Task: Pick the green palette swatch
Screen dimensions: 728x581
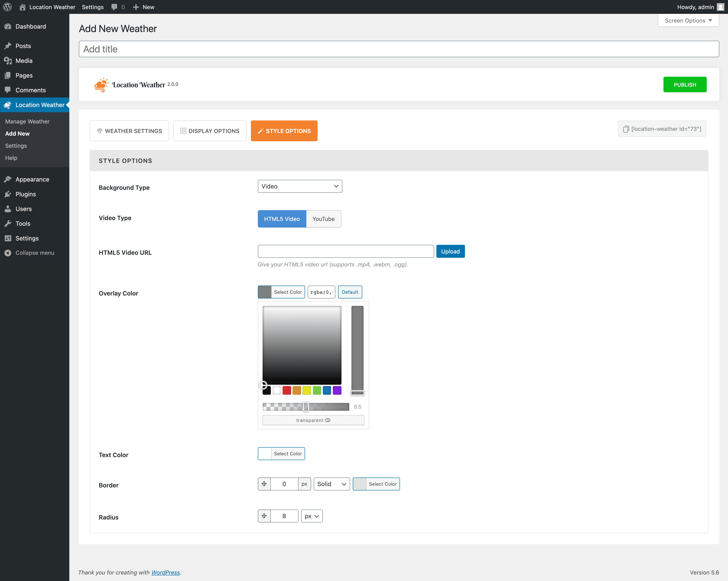Action: coord(317,391)
